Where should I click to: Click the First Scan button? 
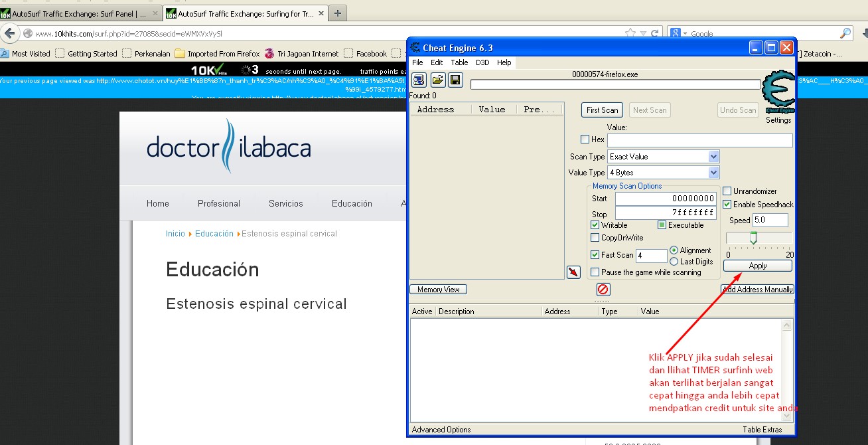pyautogui.click(x=603, y=110)
